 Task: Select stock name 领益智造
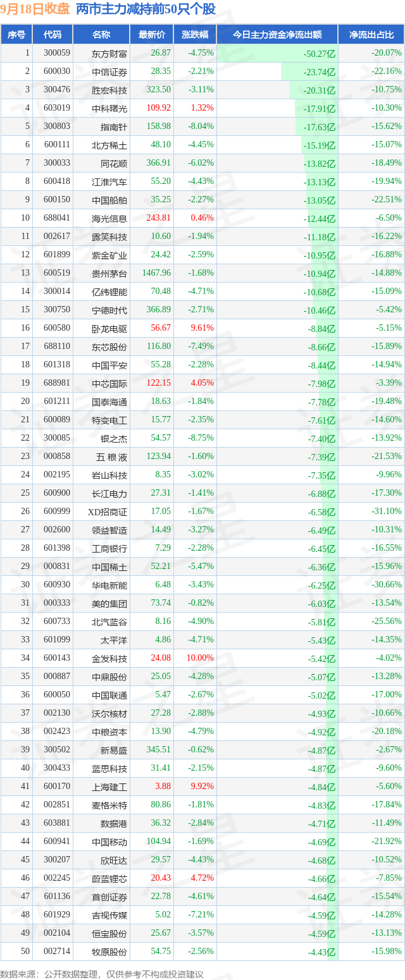coord(109,530)
